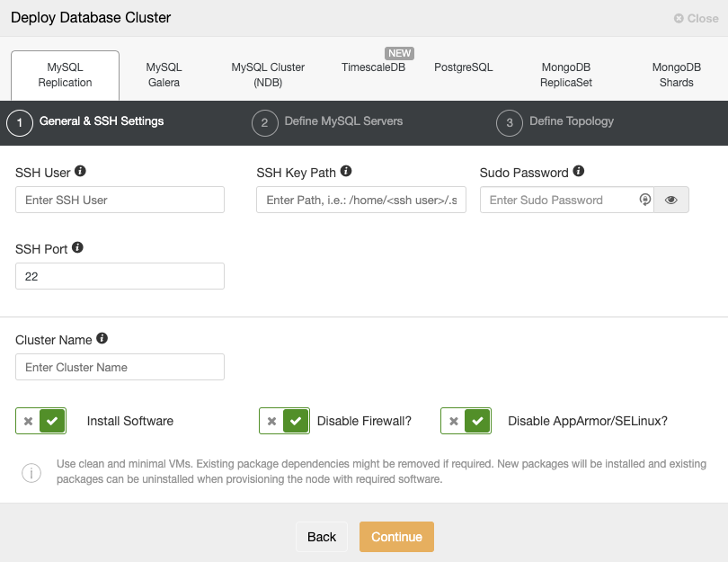Click the Cluster Name info icon
The width and height of the screenshot is (728, 562).
point(102,338)
